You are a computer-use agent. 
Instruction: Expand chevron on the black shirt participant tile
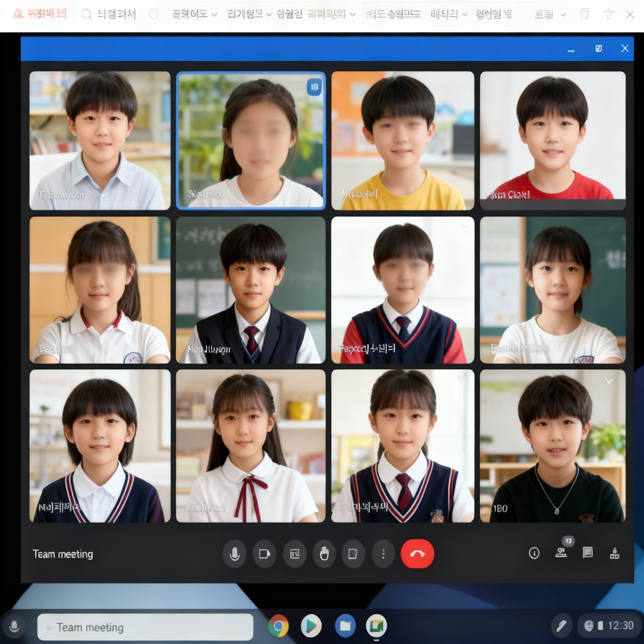coord(608,381)
